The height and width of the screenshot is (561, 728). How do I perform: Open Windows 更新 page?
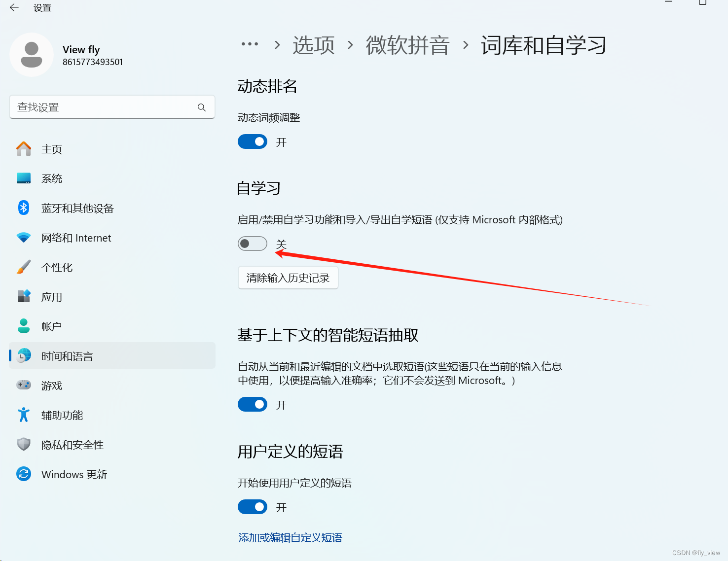112,474
